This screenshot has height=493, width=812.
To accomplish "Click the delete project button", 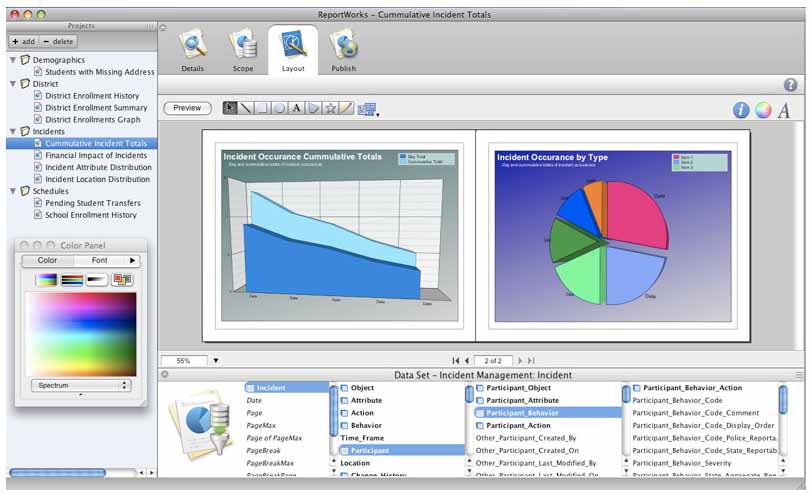I will click(x=58, y=41).
